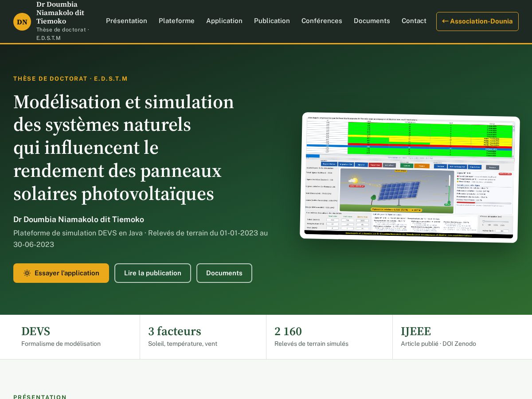The height and width of the screenshot is (399, 532).
Task: Click Lire la publication button
Action: click(x=153, y=273)
